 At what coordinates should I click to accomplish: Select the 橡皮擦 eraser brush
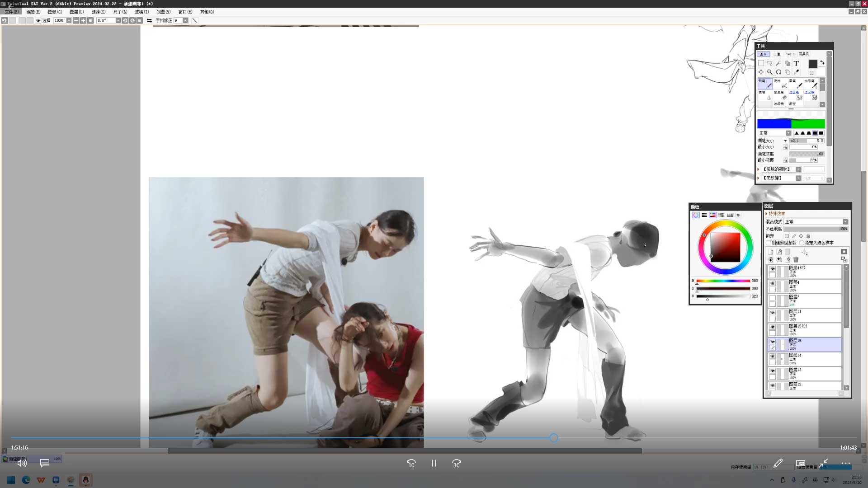pos(780,95)
